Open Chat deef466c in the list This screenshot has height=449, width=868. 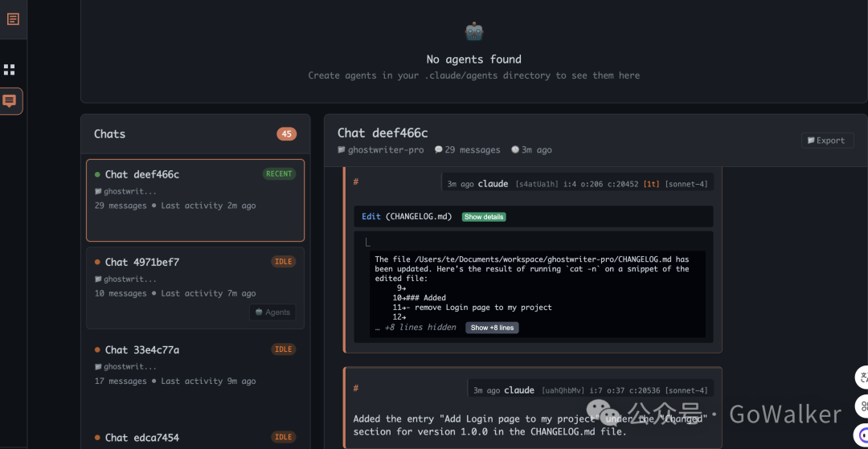pyautogui.click(x=195, y=200)
